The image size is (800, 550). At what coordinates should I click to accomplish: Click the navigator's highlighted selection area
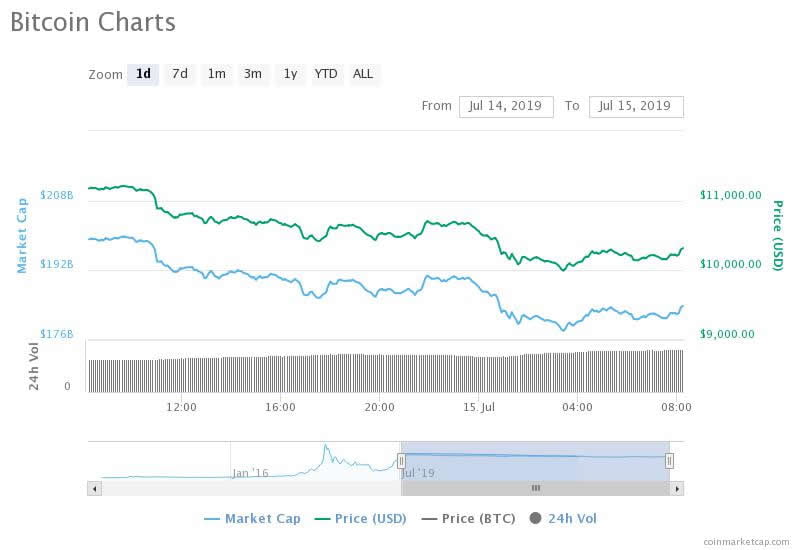pos(535,461)
